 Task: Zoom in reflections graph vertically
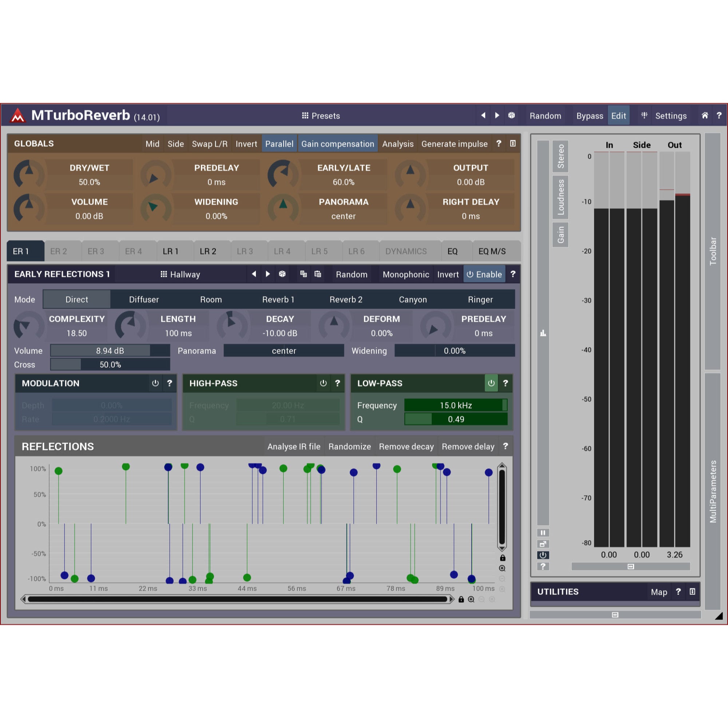pyautogui.click(x=502, y=568)
